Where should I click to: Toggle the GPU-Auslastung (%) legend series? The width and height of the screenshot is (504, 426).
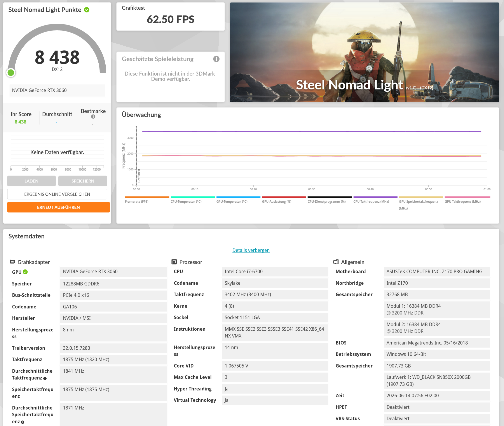point(277,202)
